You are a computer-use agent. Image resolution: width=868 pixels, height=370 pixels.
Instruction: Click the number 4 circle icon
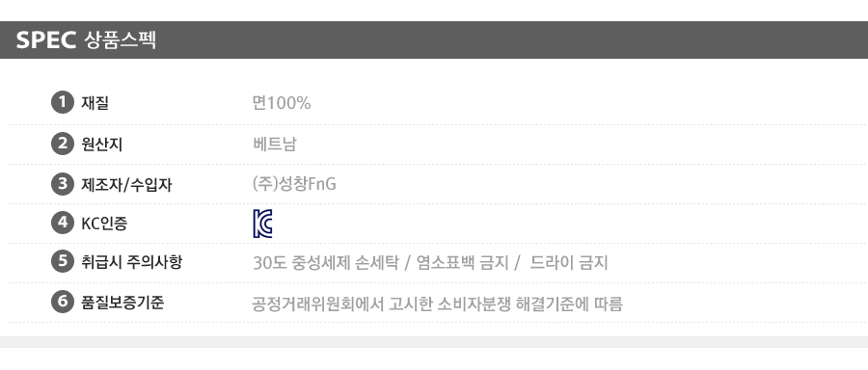coord(63,223)
